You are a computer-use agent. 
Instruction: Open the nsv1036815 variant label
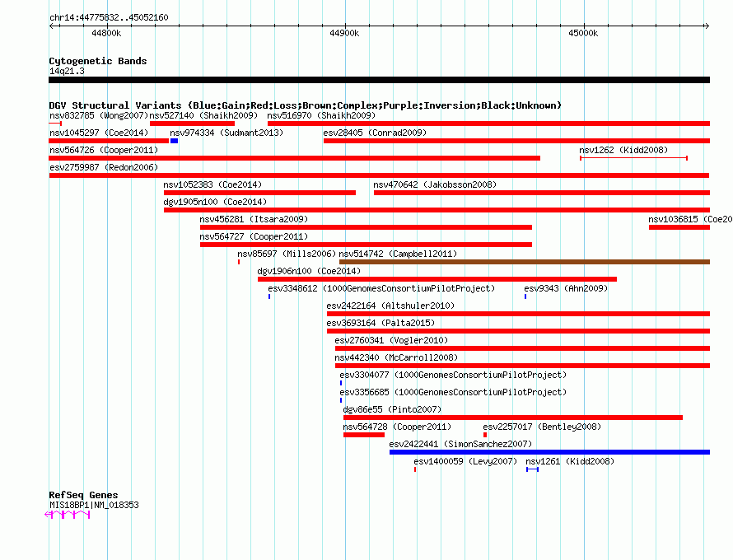(x=690, y=219)
